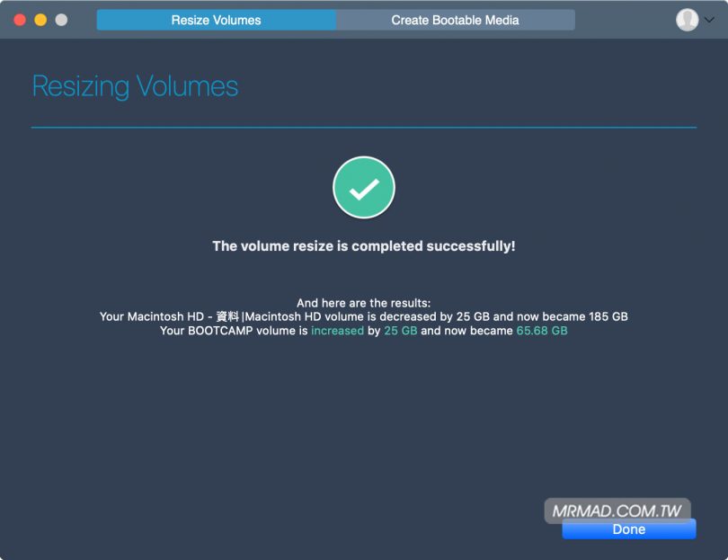Click the 'And here are the results' line

pyautogui.click(x=364, y=303)
